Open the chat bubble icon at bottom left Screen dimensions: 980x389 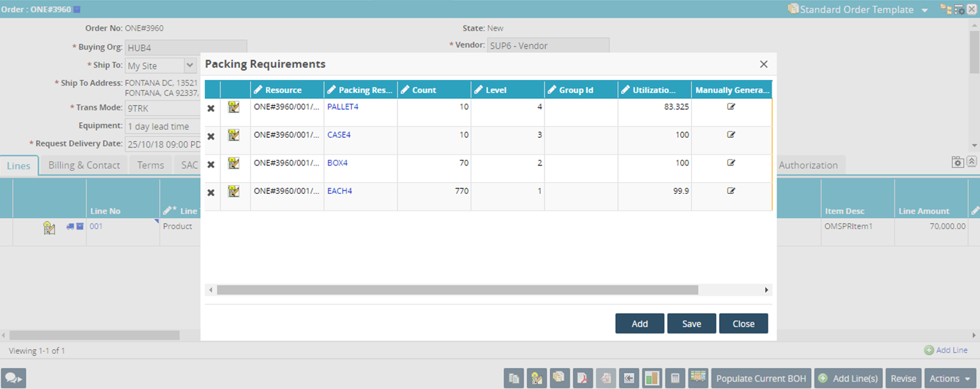(14, 378)
